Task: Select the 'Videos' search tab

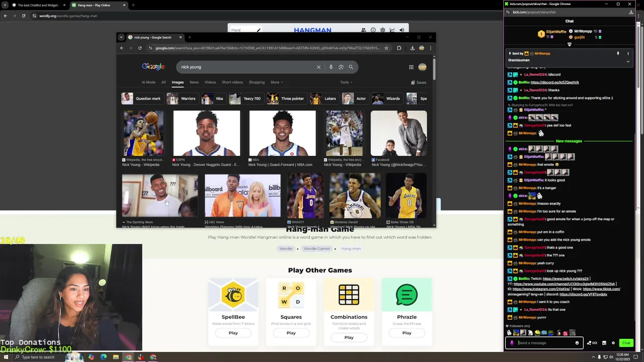Action: [x=210, y=82]
